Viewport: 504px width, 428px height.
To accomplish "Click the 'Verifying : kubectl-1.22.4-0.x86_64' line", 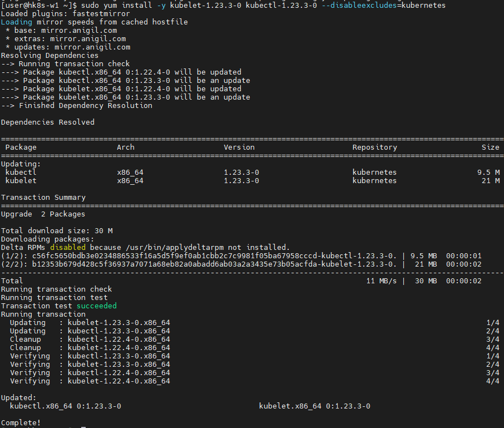I will [90, 373].
